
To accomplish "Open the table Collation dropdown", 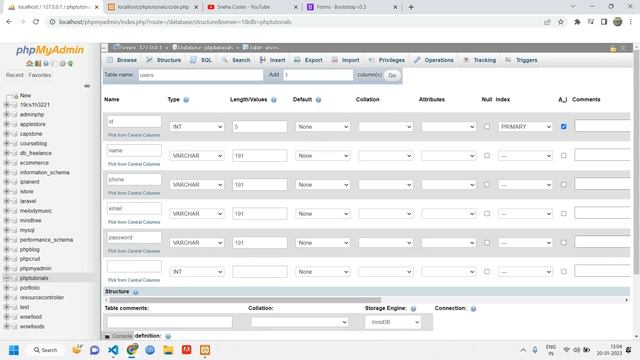I will 300,322.
